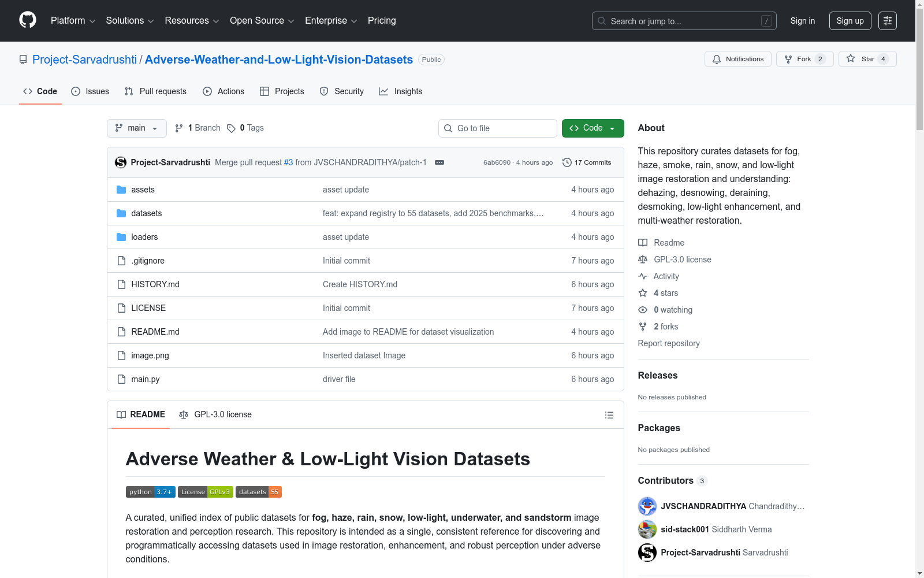This screenshot has width=924, height=578.
Task: Click the Project-Sarvadrushti avatar in commit row
Action: coord(121,162)
